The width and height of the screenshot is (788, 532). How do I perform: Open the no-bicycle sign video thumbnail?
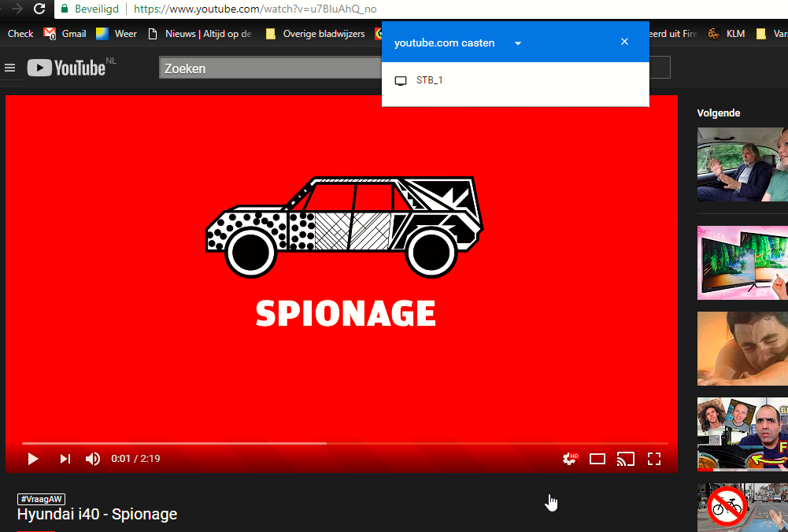[x=743, y=508]
